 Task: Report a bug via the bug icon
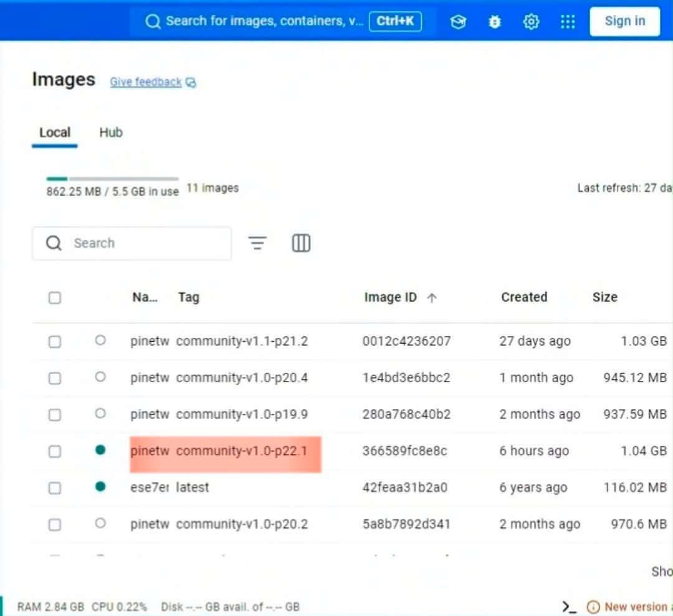(x=494, y=21)
